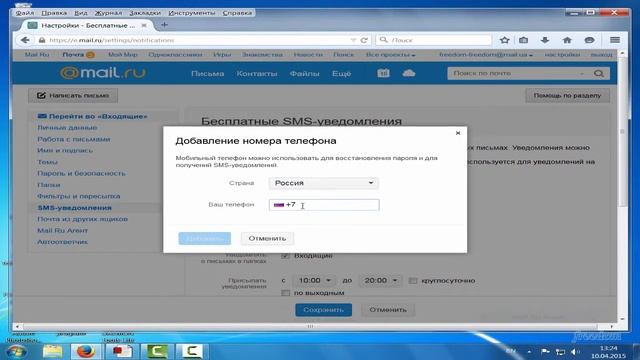Open the Файл menu

point(25,13)
